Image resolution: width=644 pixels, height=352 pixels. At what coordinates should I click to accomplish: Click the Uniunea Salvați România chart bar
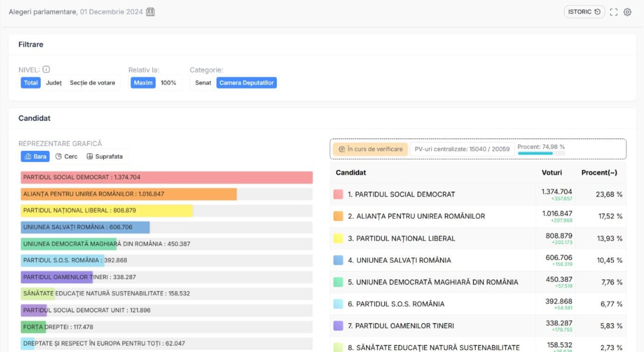85,227
